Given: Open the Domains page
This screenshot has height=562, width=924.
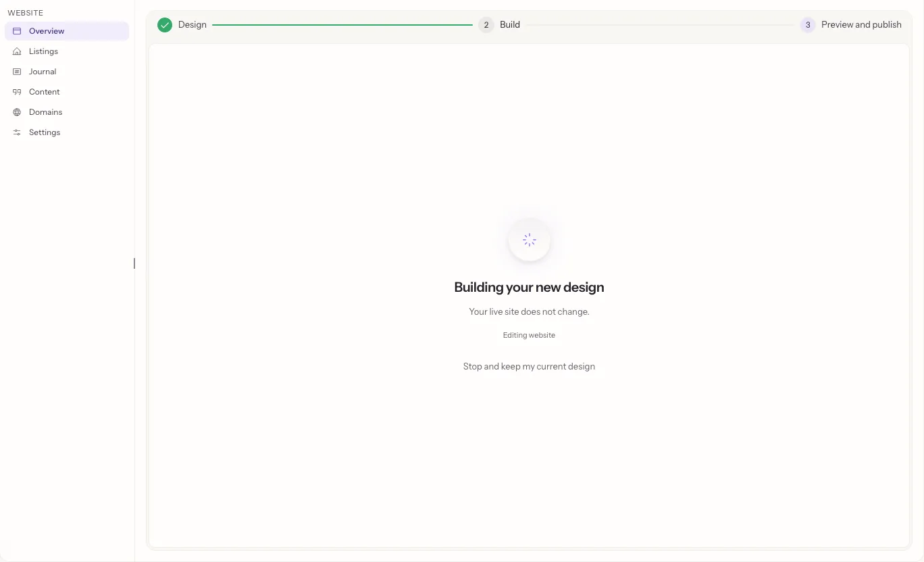Looking at the screenshot, I should 67,112.
